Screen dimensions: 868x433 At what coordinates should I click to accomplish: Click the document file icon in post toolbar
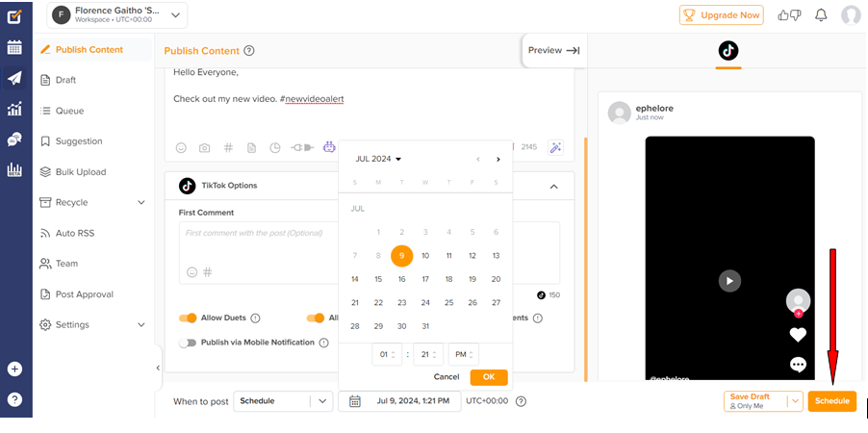pyautogui.click(x=251, y=147)
